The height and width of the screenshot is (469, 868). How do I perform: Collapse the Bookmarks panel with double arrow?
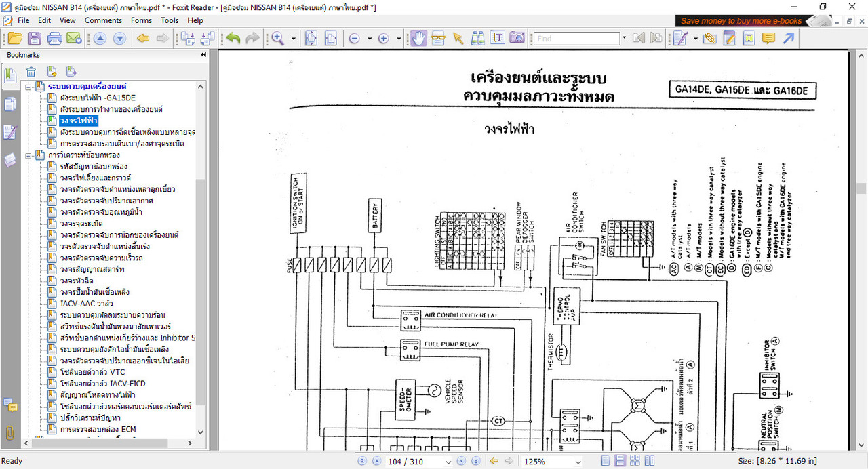click(203, 55)
